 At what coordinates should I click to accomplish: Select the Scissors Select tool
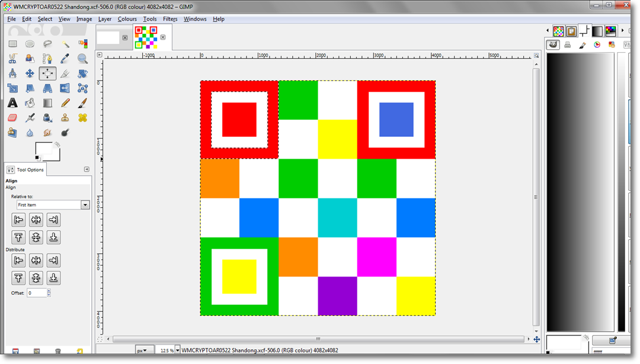12,59
